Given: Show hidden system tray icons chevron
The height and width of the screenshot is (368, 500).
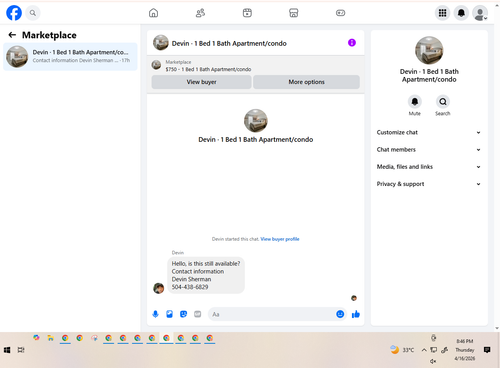Looking at the screenshot, I should point(424,350).
